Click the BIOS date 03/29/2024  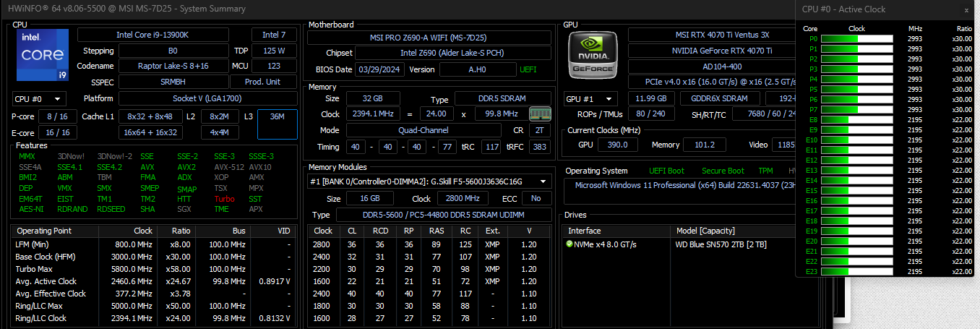[379, 69]
